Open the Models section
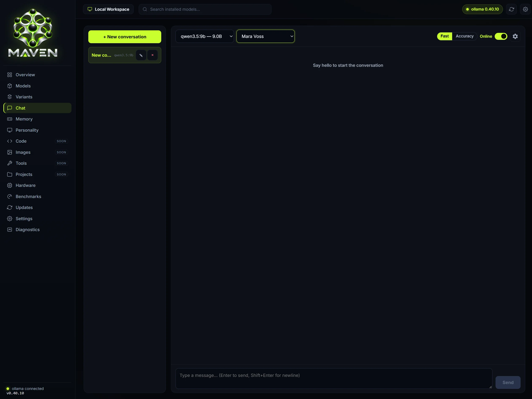The width and height of the screenshot is (532, 399). [x=37, y=86]
